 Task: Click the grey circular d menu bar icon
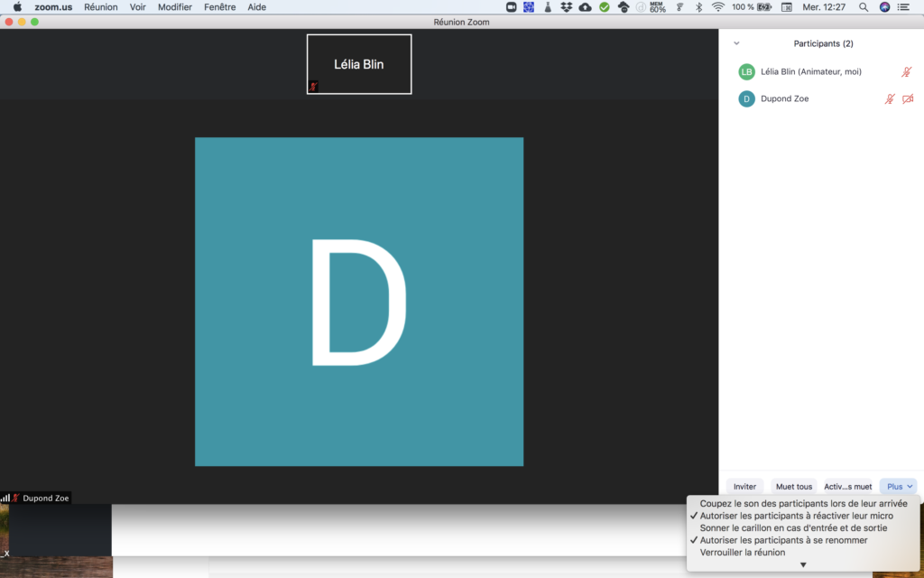point(642,7)
